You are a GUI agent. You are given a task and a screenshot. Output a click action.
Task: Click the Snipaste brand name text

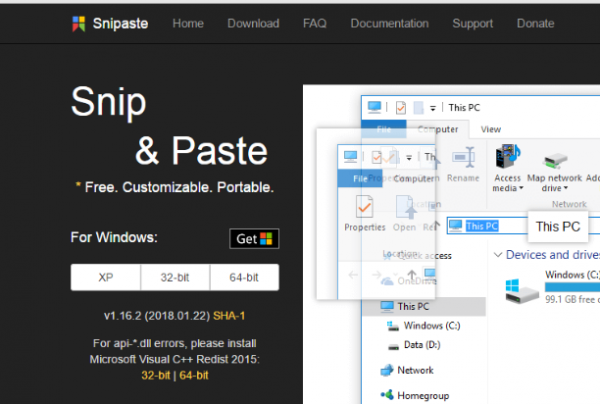120,24
